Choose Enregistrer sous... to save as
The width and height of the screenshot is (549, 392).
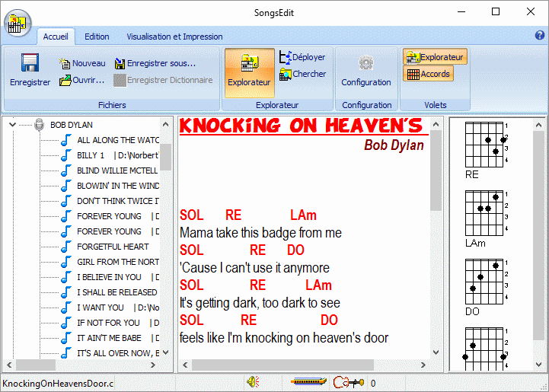click(x=155, y=63)
